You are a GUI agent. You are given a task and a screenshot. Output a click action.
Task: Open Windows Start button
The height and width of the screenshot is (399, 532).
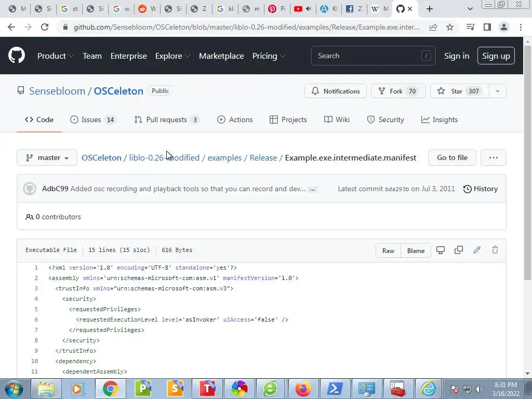coord(14,389)
